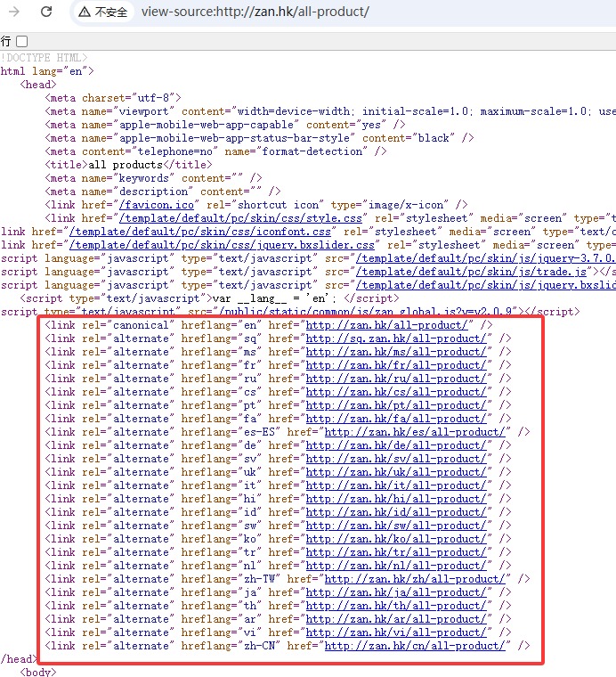Open the /th/all-product link

point(396,607)
